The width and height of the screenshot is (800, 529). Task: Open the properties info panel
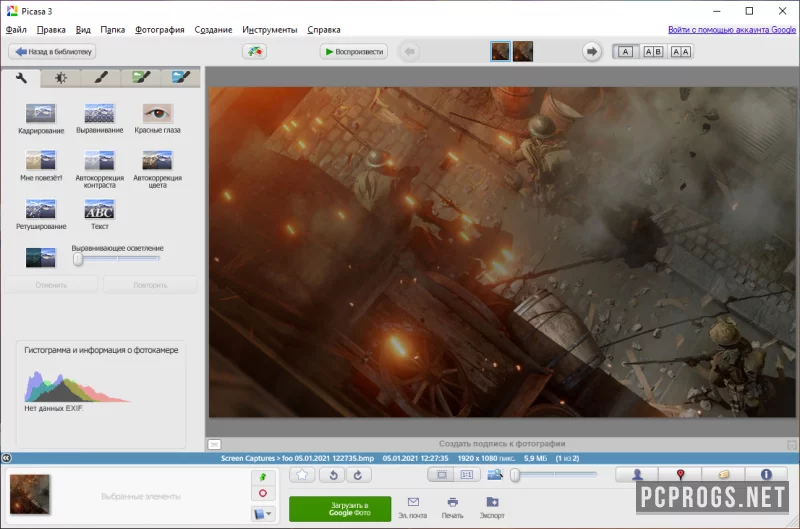[766, 475]
